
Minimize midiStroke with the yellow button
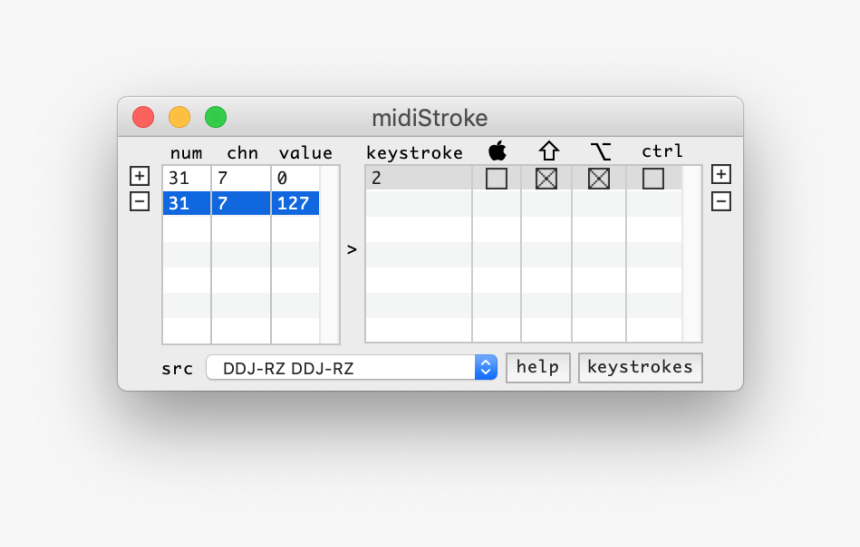(x=179, y=117)
